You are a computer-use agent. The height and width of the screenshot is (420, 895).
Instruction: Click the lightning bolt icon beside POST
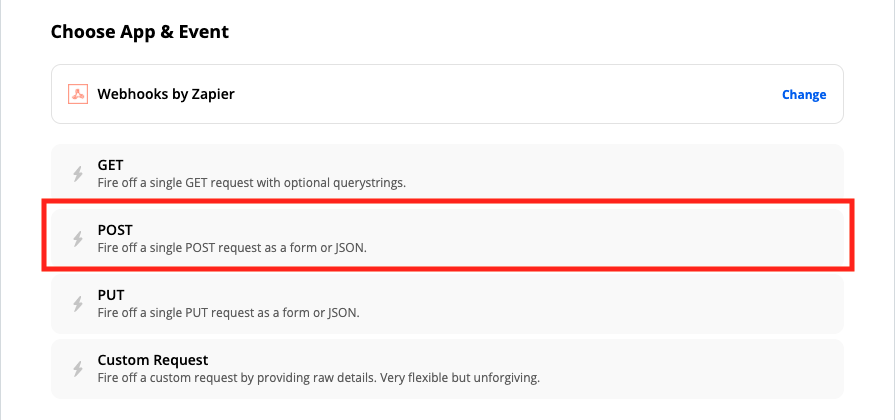78,239
